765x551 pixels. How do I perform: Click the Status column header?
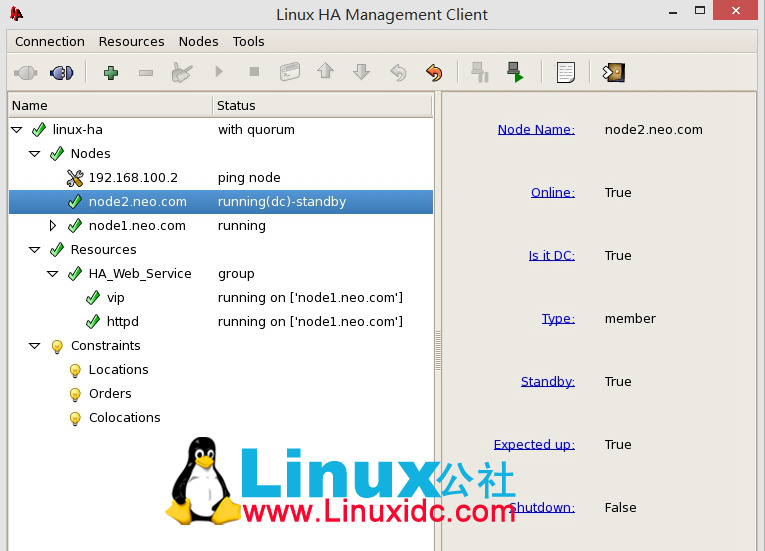tap(237, 105)
